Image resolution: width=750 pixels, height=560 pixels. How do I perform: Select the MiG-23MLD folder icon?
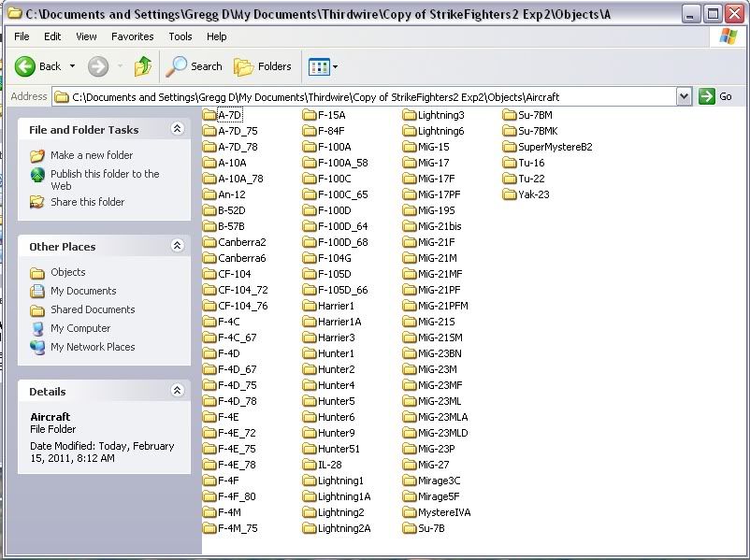pos(409,433)
